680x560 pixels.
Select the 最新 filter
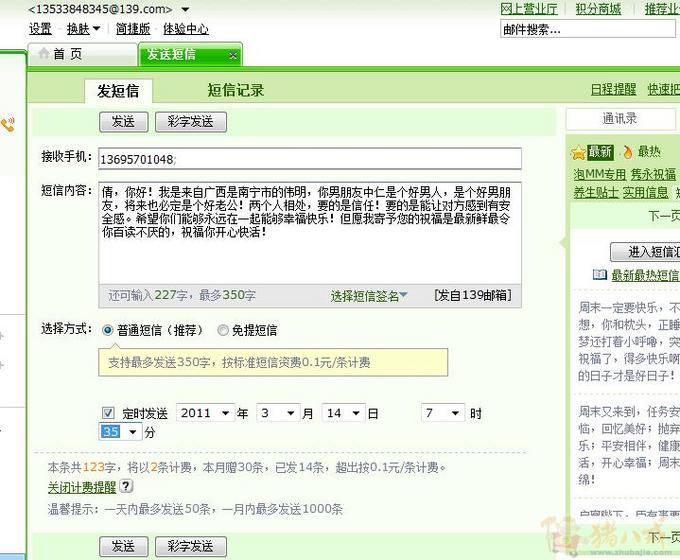click(x=600, y=152)
